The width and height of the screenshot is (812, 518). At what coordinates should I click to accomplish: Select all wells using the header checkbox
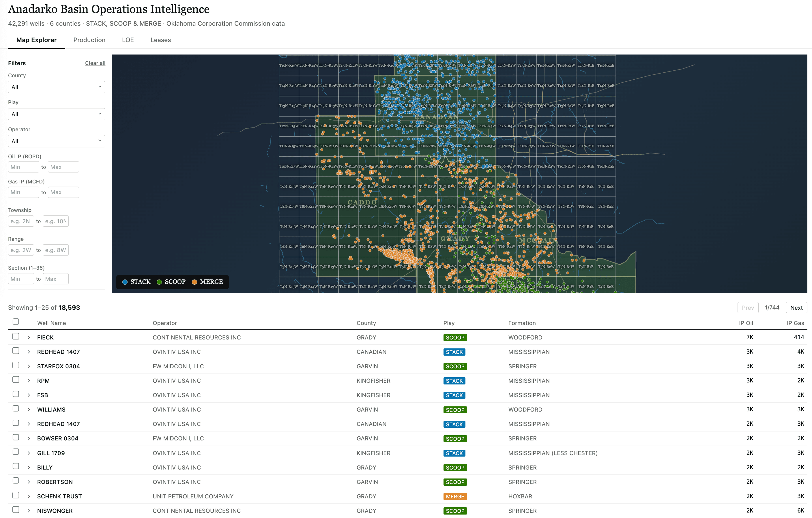(x=16, y=322)
